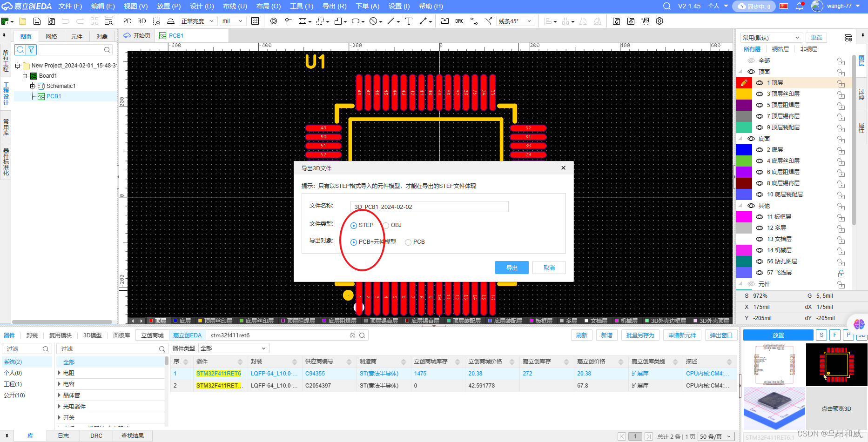
Task: Select the dimension measure tool
Action: point(424,21)
